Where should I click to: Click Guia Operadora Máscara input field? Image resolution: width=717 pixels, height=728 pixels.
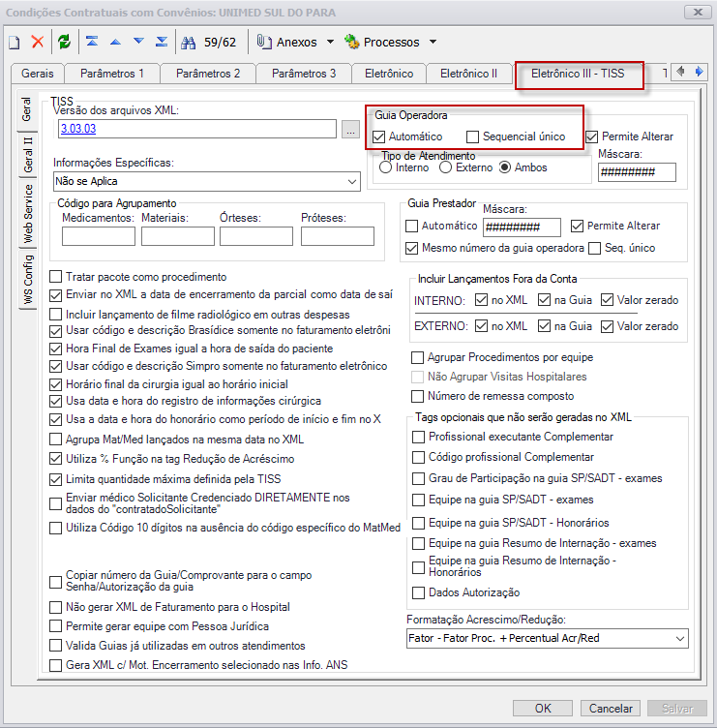[x=637, y=172]
